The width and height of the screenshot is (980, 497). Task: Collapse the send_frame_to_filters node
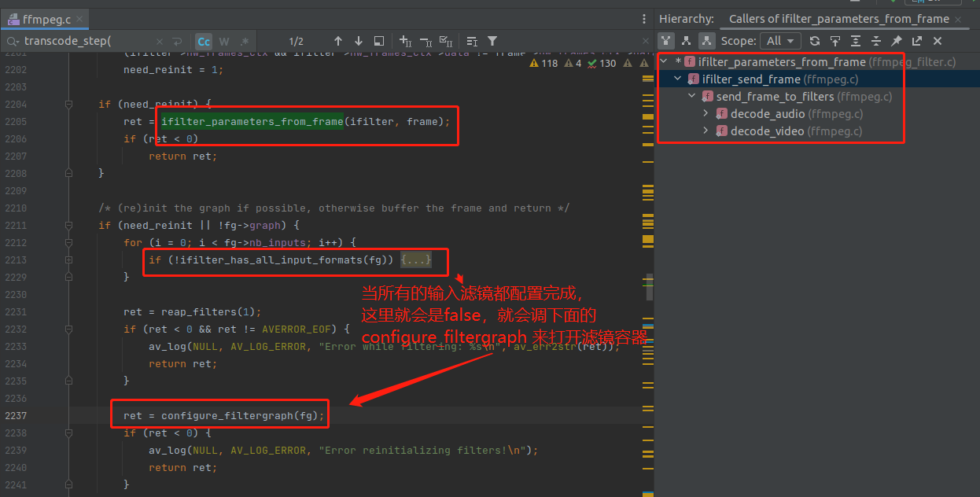(x=692, y=97)
